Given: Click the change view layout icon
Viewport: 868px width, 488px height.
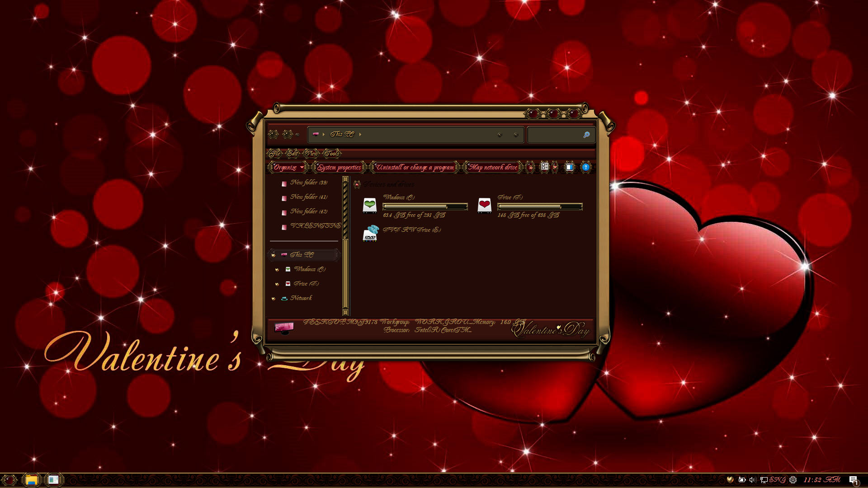Looking at the screenshot, I should coord(545,167).
